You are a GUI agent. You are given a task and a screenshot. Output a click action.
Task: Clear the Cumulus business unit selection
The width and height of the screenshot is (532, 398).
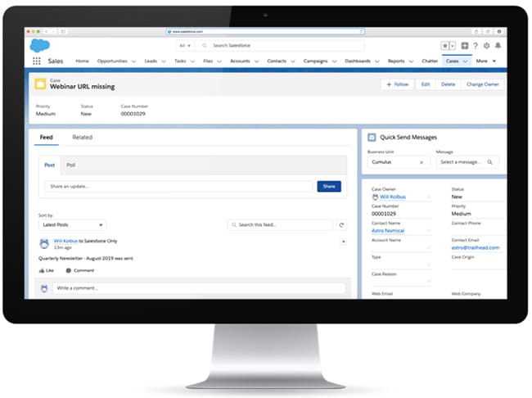click(x=422, y=162)
